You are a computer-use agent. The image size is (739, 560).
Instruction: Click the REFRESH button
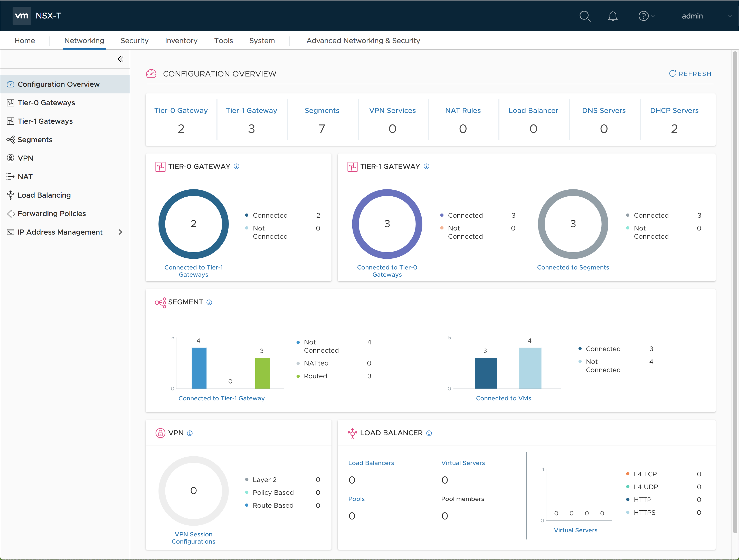click(x=690, y=74)
